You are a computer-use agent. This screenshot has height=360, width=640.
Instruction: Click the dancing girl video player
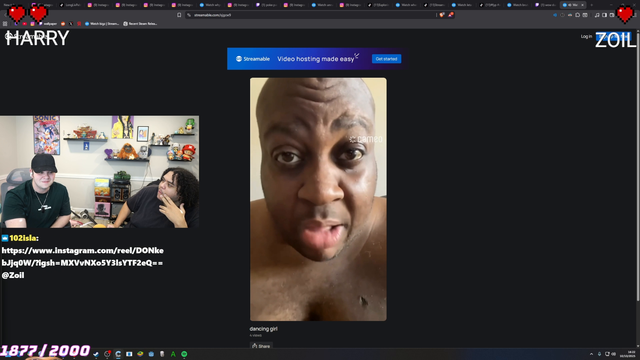318,199
